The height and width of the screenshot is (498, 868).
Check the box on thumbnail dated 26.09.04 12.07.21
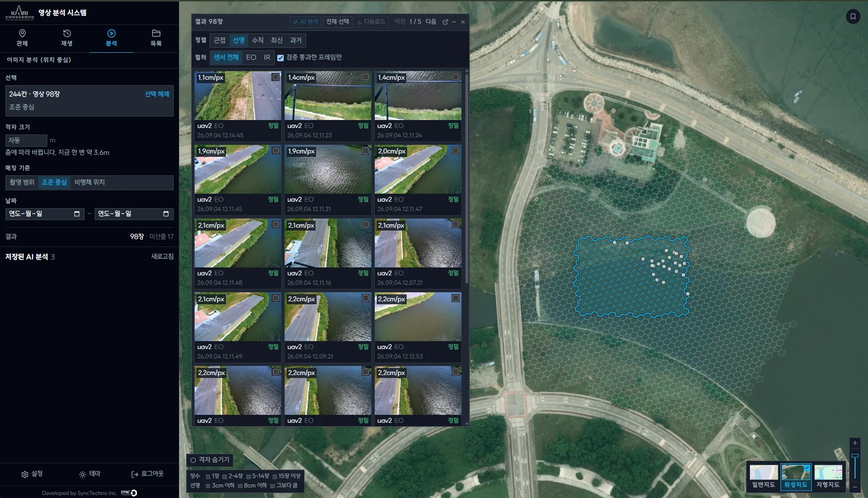point(455,225)
